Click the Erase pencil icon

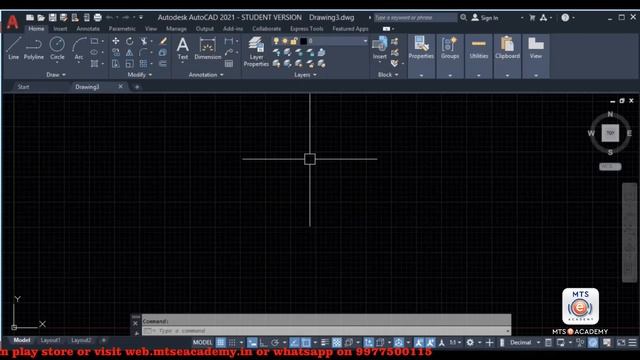[x=163, y=41]
